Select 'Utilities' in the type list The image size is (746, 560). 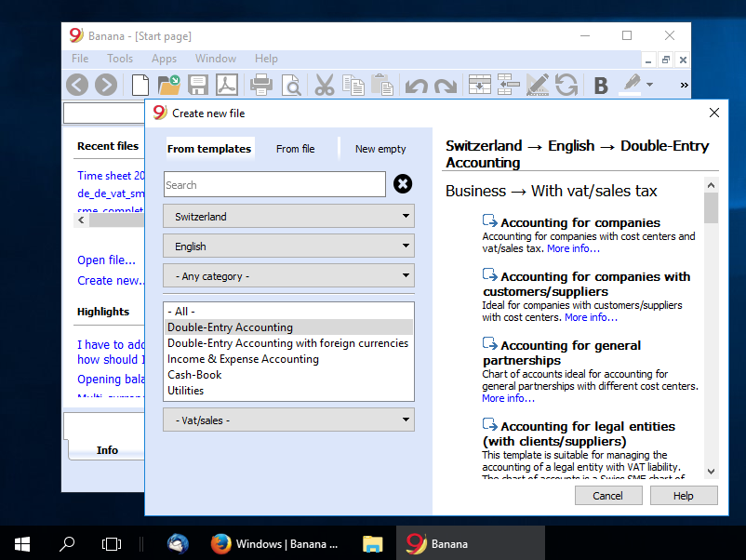click(288, 390)
